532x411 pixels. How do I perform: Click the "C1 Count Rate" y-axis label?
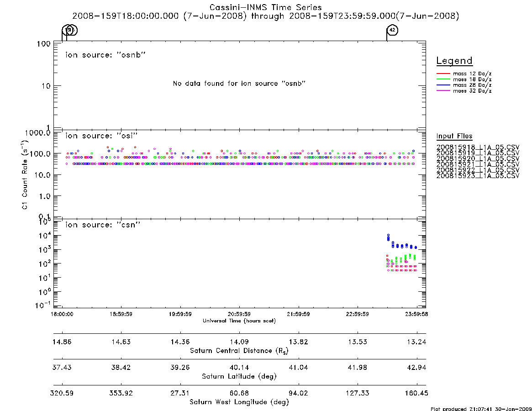pyautogui.click(x=25, y=174)
